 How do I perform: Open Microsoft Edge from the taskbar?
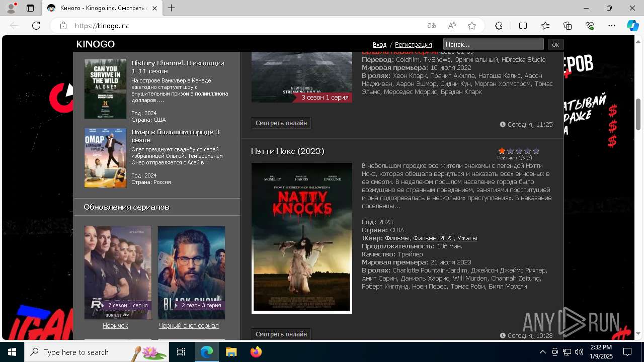tap(207, 352)
